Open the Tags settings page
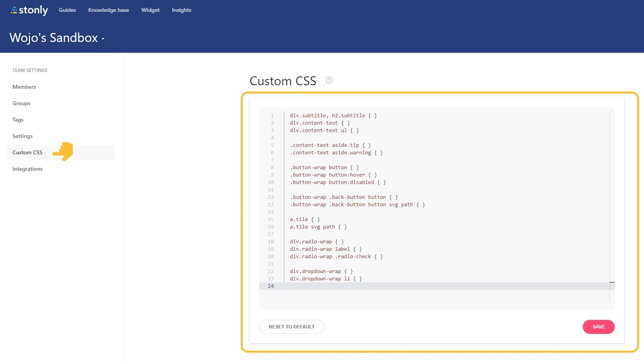644x362 pixels. point(18,119)
